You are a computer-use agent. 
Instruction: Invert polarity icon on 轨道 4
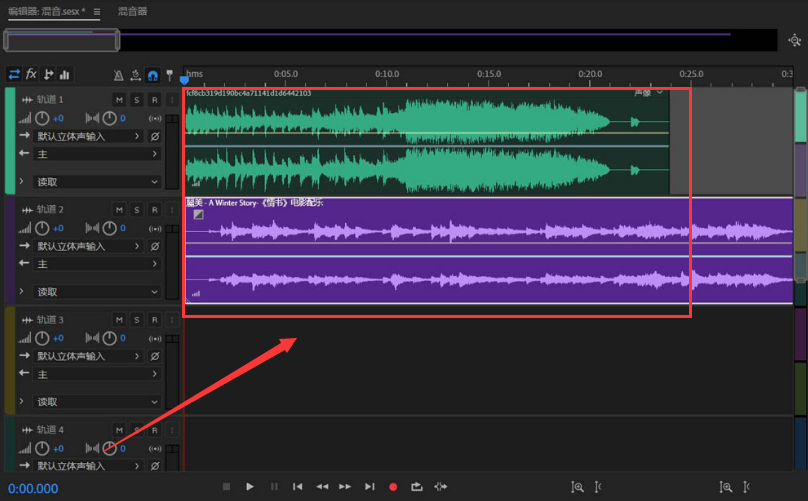tap(155, 466)
